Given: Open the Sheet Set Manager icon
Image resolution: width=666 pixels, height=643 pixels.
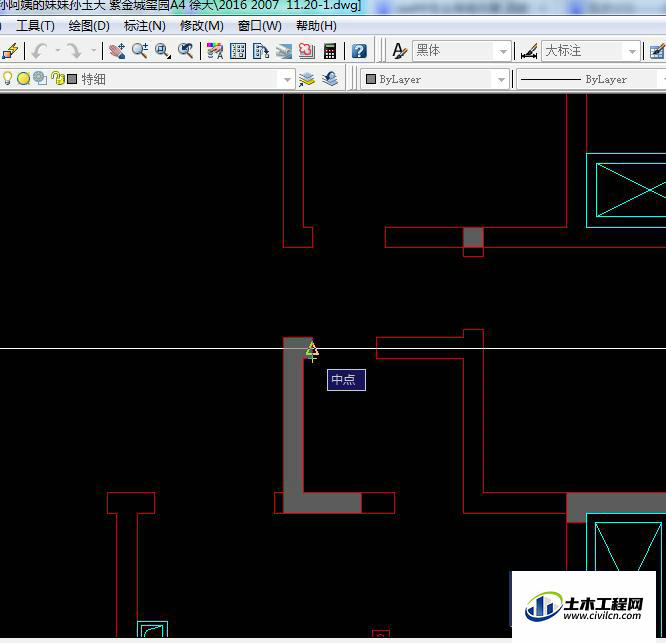Looking at the screenshot, I should pos(284,51).
